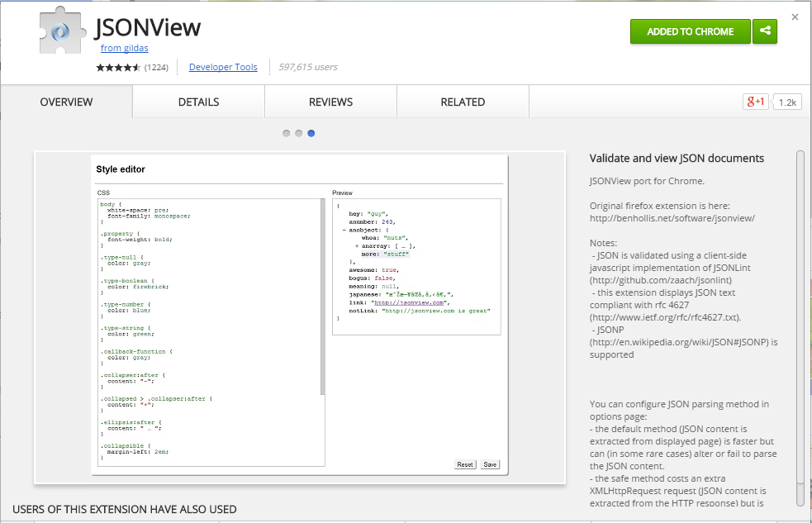
Task: Switch to the DETAILS tab
Action: point(199,102)
